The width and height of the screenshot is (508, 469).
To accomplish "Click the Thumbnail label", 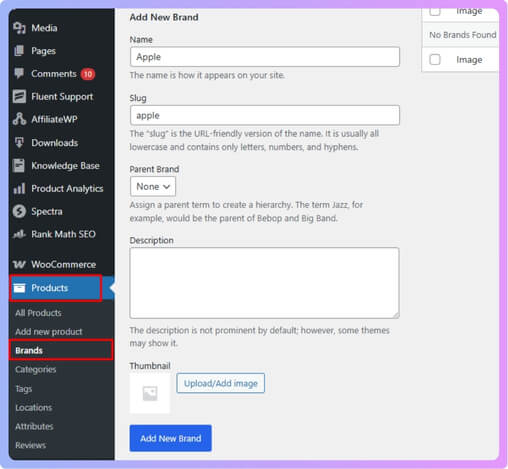I will 150,366.
